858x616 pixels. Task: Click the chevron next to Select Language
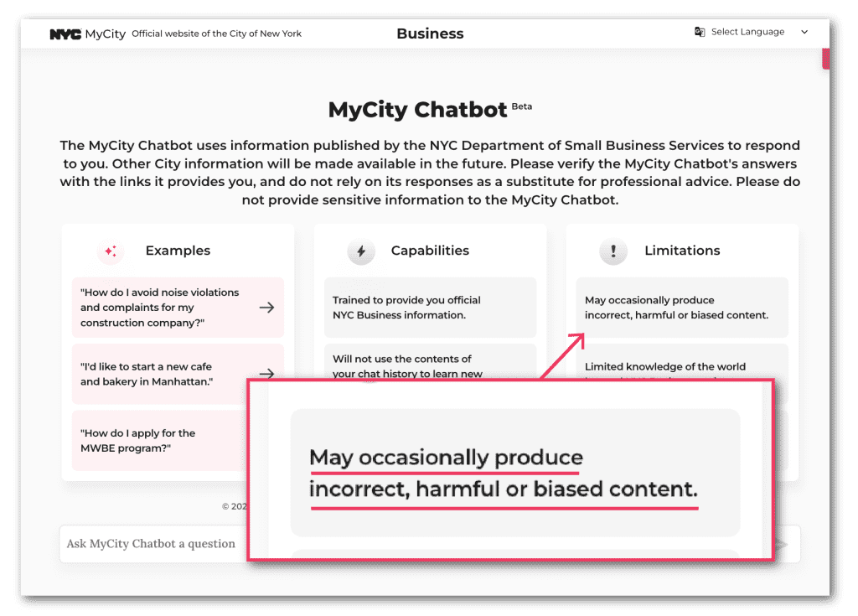pyautogui.click(x=803, y=32)
